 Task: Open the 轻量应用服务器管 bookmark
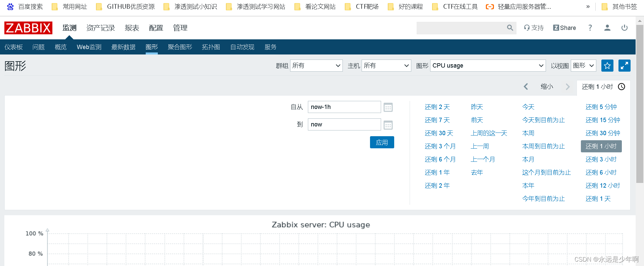(518, 7)
